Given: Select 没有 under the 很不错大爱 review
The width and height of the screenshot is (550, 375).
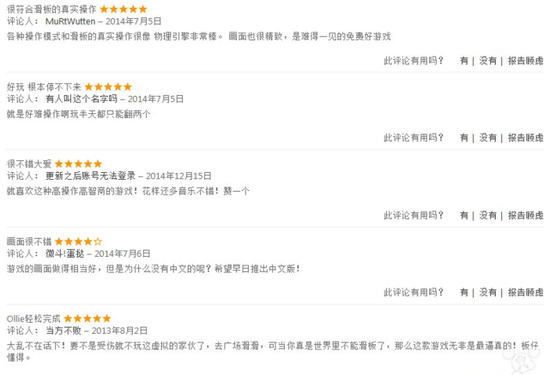Looking at the screenshot, I should point(488,215).
